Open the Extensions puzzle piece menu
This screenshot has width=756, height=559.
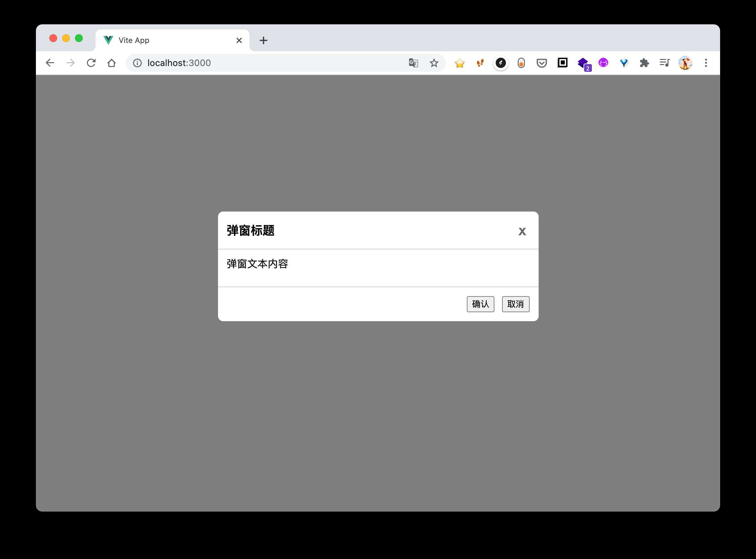tap(644, 63)
